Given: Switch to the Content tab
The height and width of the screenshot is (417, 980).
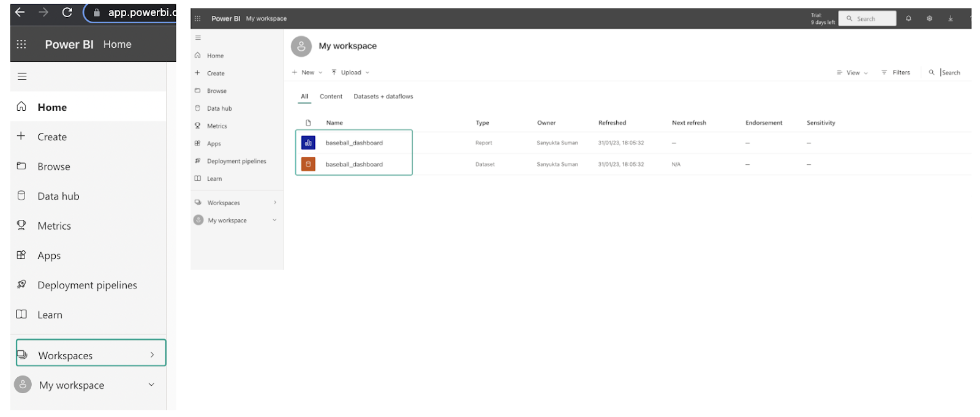Looking at the screenshot, I should (x=331, y=97).
